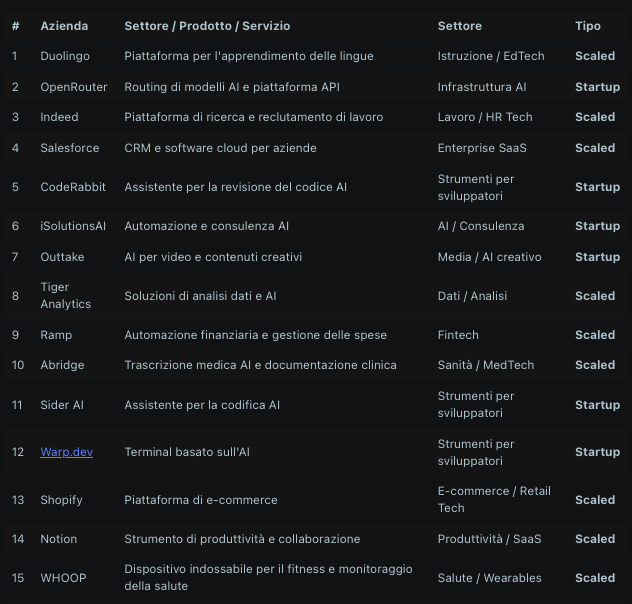Viewport: 632px width, 604px height.
Task: Click the CodeRabbit company name
Action: [70, 187]
